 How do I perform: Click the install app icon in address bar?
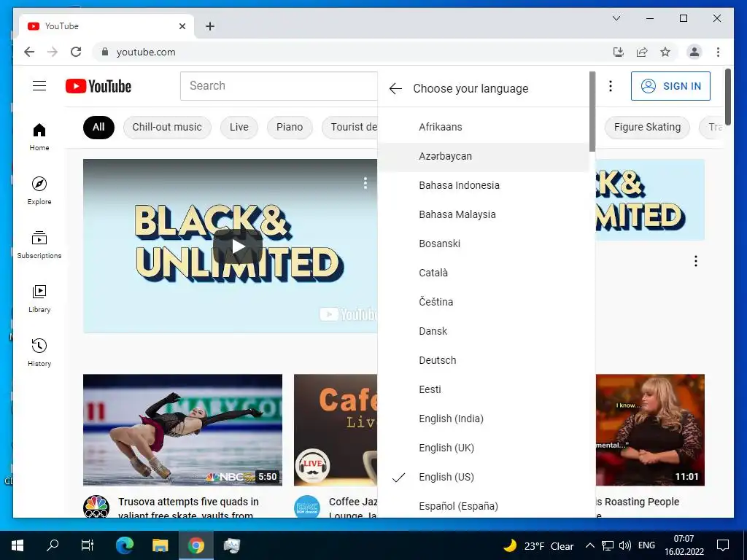[x=619, y=52]
